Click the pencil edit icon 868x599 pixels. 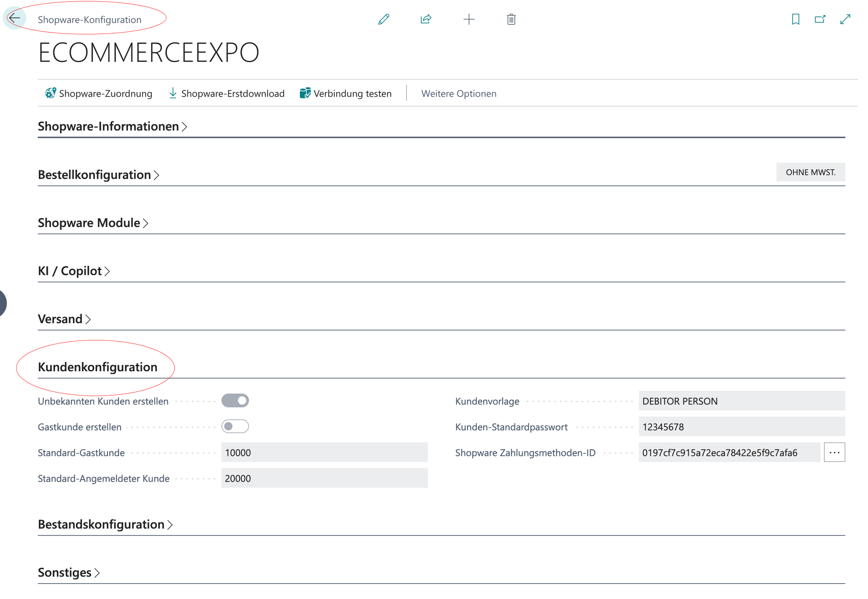tap(384, 19)
